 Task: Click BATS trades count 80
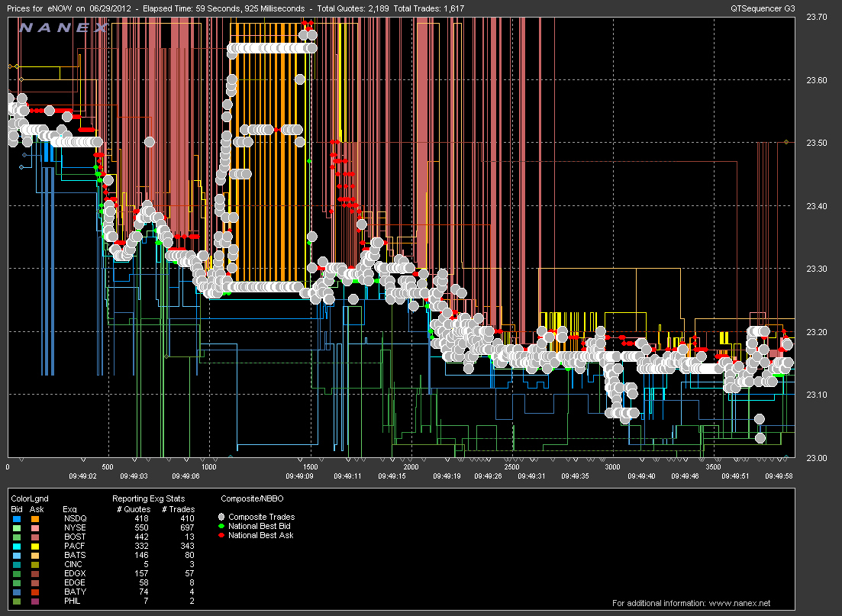pos(190,555)
